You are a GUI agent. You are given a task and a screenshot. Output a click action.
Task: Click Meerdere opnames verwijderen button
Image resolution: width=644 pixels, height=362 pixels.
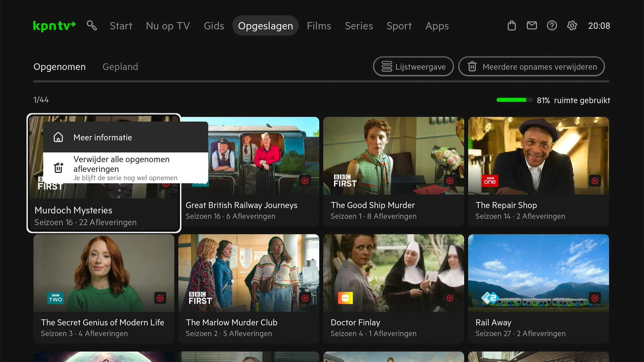coord(531,67)
